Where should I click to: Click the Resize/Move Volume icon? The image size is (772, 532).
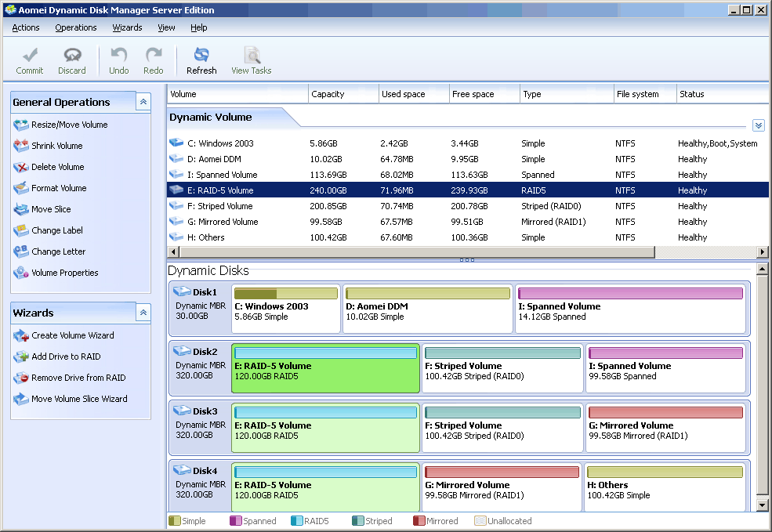20,125
